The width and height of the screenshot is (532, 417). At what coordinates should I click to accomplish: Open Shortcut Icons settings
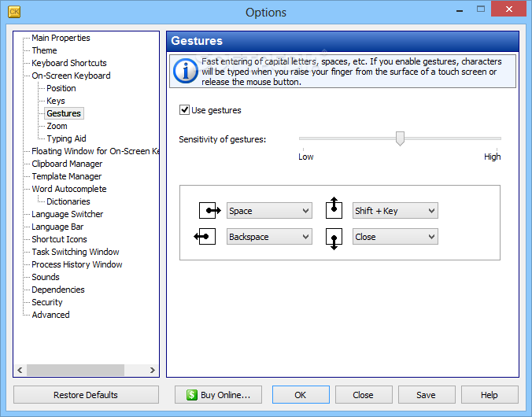coord(59,239)
